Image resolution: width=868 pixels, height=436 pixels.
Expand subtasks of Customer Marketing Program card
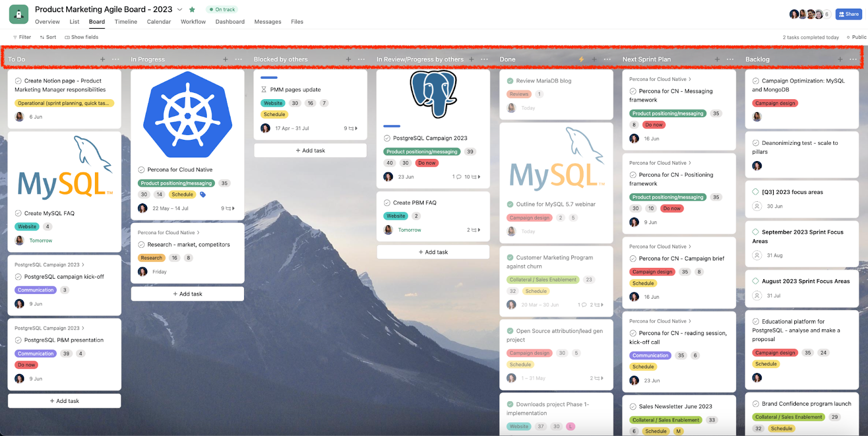[x=597, y=305]
